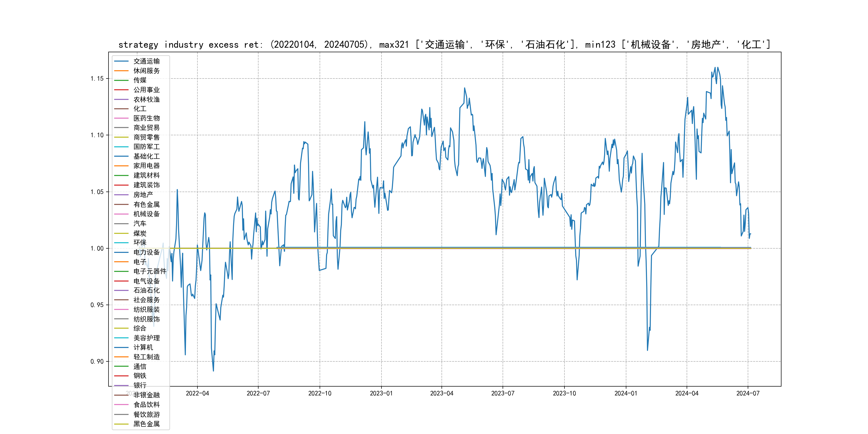Click the 交通运输 legend entry label
This screenshot has width=868, height=434.
tap(146, 61)
